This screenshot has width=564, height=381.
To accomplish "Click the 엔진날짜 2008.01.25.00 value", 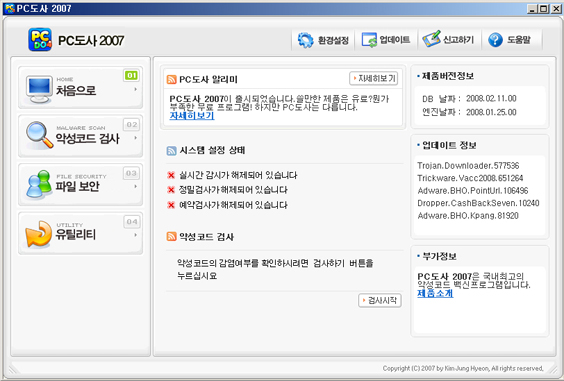I will [x=491, y=112].
